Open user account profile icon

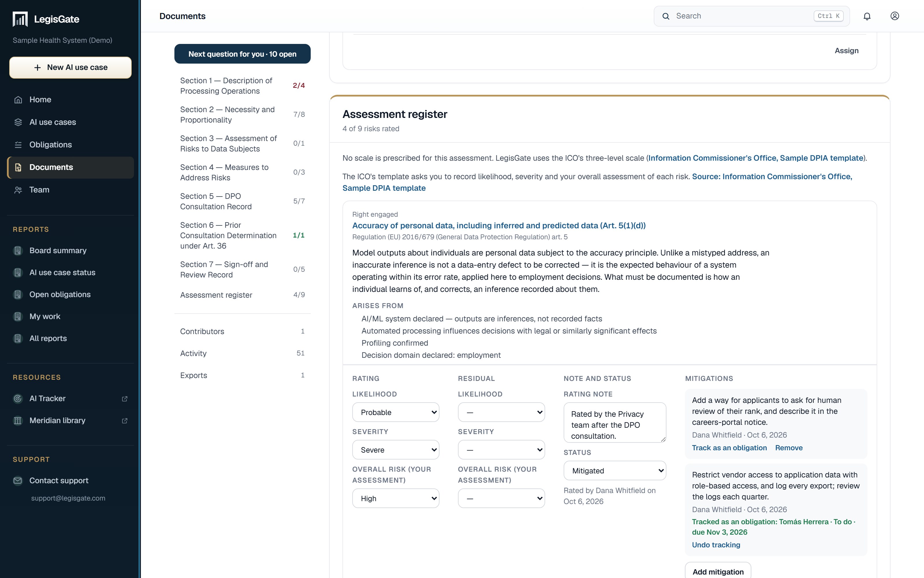click(895, 16)
